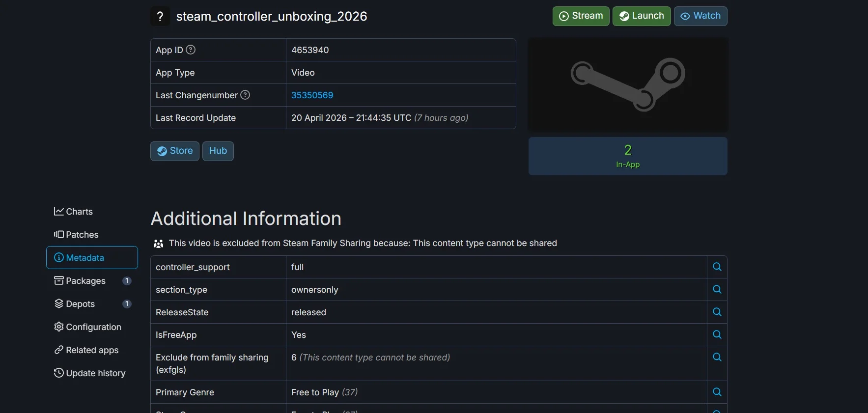868x413 pixels.
Task: View the Update history tab
Action: [90, 373]
